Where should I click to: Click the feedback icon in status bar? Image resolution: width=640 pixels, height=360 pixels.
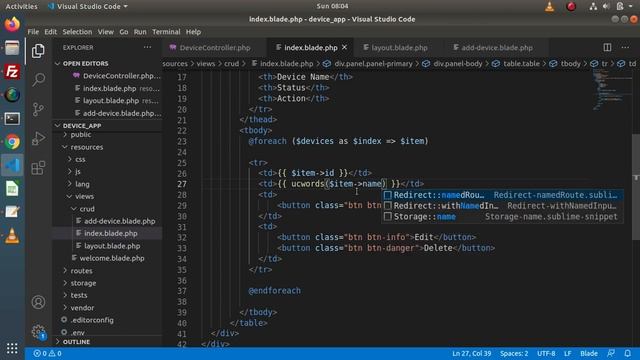click(x=611, y=353)
